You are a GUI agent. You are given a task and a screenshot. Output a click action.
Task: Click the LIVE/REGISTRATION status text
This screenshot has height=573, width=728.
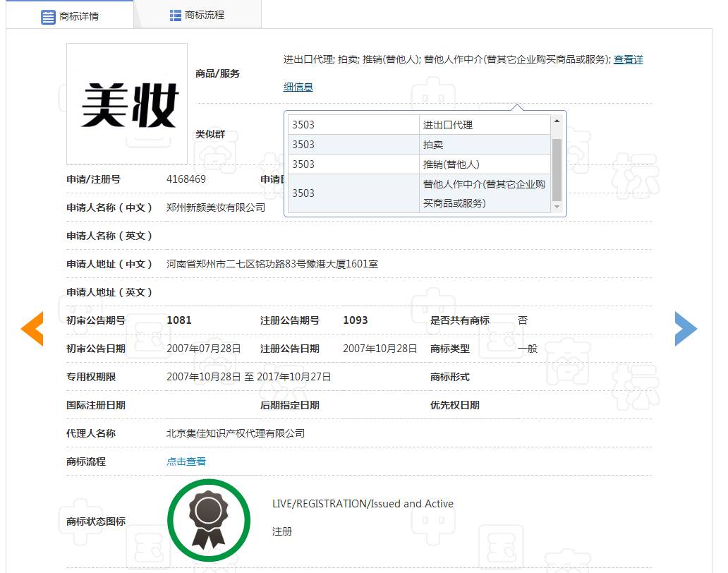pyautogui.click(x=363, y=504)
